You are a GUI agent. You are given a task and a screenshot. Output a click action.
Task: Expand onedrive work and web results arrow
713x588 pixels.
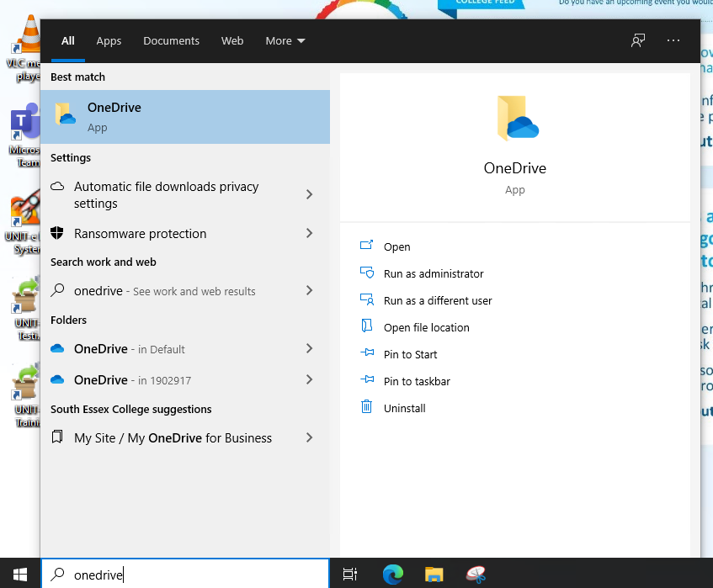[309, 290]
